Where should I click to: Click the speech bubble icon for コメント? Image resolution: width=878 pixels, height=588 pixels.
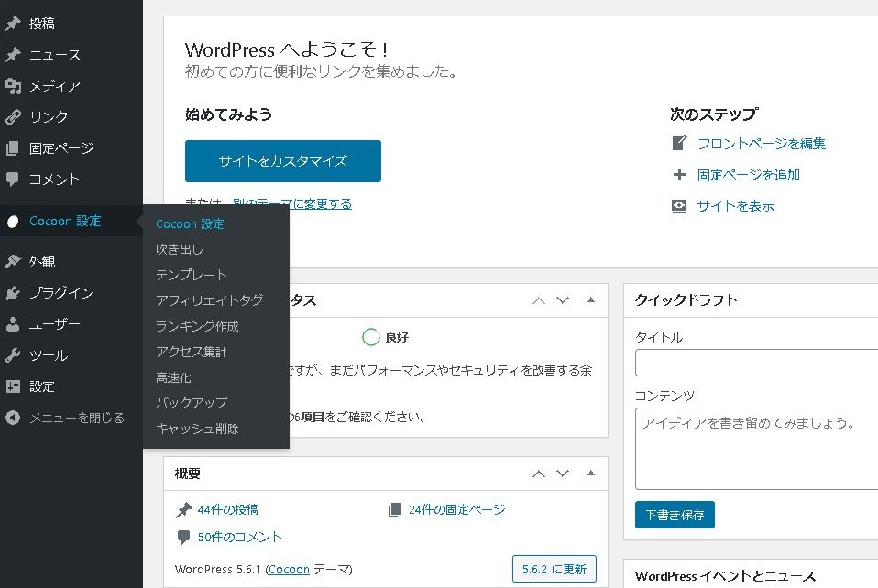[13, 180]
